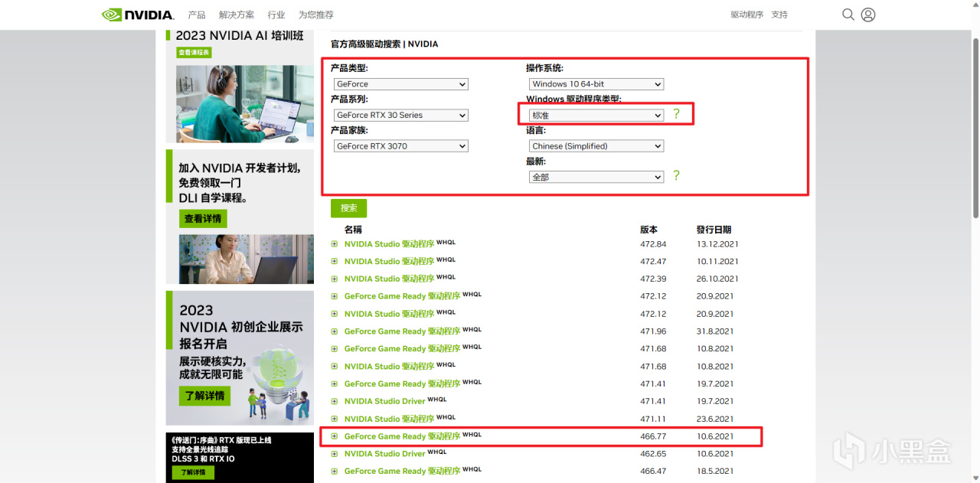Viewport: 980px width, 483px height.
Task: Click help icon beside Windows 驱动程序类型 dropdown
Action: pos(676,113)
